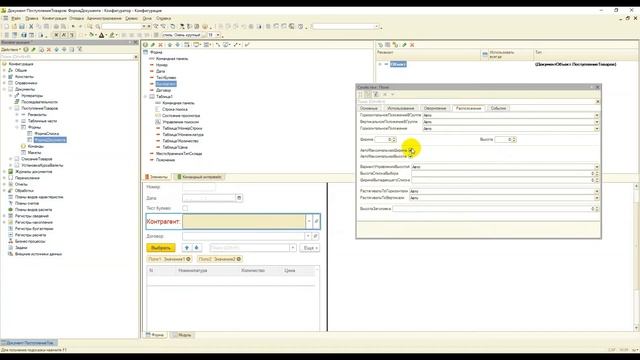Image resolution: width=640 pixels, height=360 pixels.
Task: Click the Save icon in main toolbar
Action: [22, 27]
